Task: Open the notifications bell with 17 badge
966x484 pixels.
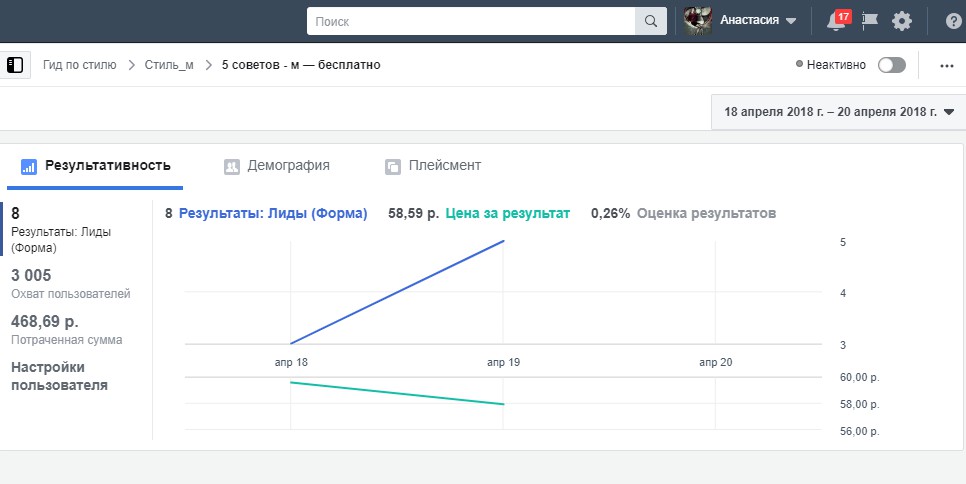Action: 837,20
